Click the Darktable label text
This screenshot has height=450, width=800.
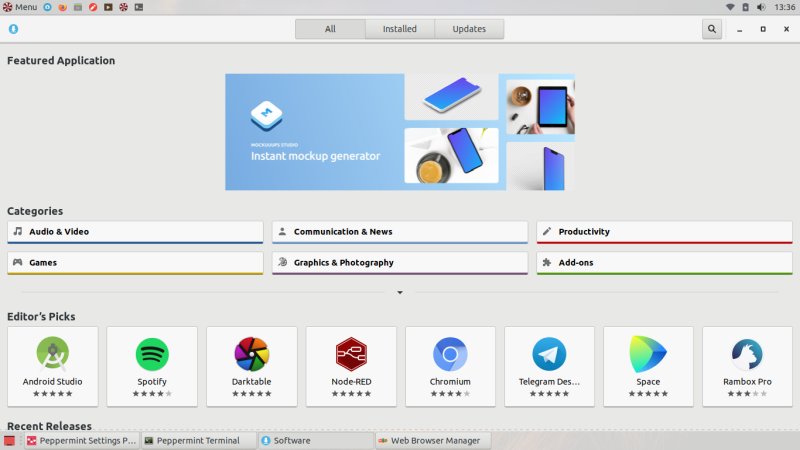252,382
